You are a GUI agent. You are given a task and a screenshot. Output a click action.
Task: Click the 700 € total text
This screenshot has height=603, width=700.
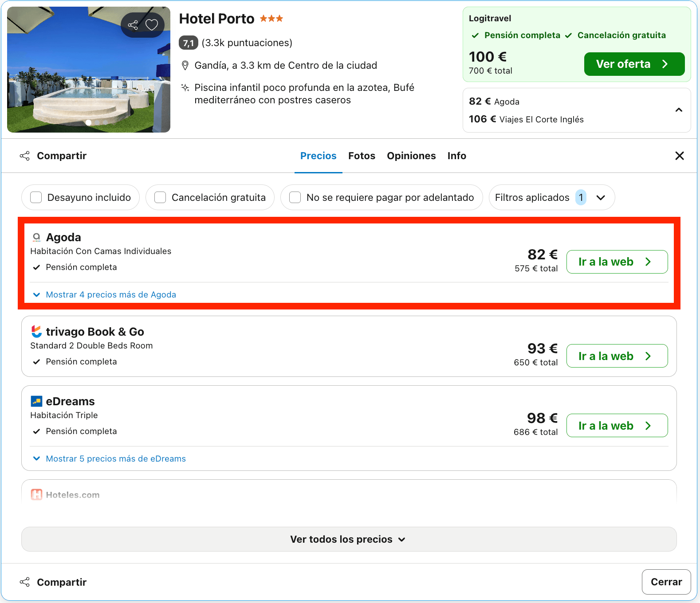tap(491, 71)
